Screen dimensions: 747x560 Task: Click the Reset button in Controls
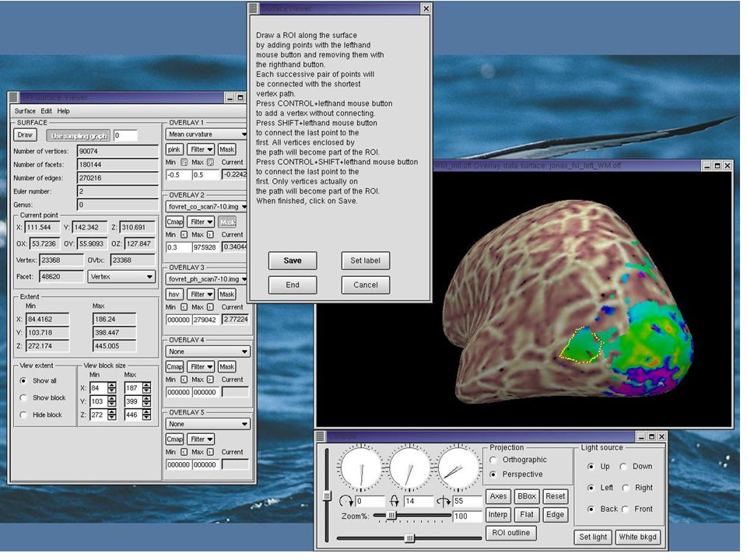[555, 496]
